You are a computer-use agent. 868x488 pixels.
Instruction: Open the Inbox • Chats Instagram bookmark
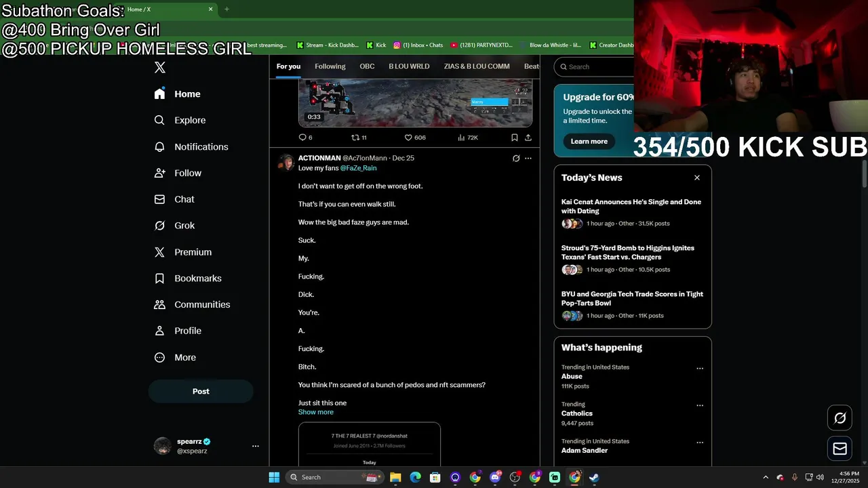coord(418,45)
